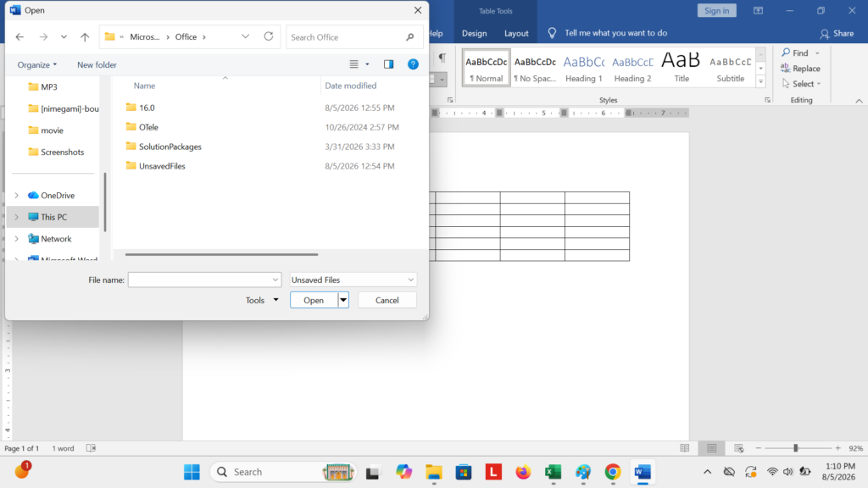
Task: Click the horizontal scrollbar in file list
Action: (221, 254)
